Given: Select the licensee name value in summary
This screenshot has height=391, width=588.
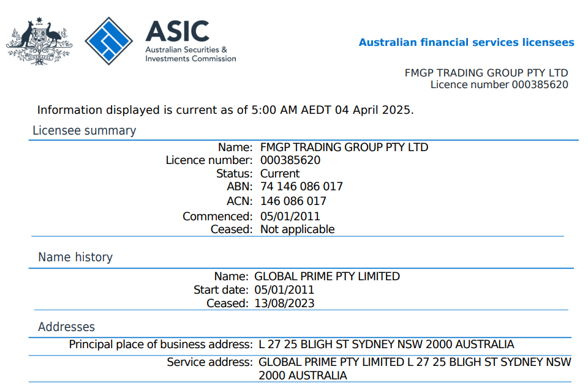Looking at the screenshot, I should [344, 147].
